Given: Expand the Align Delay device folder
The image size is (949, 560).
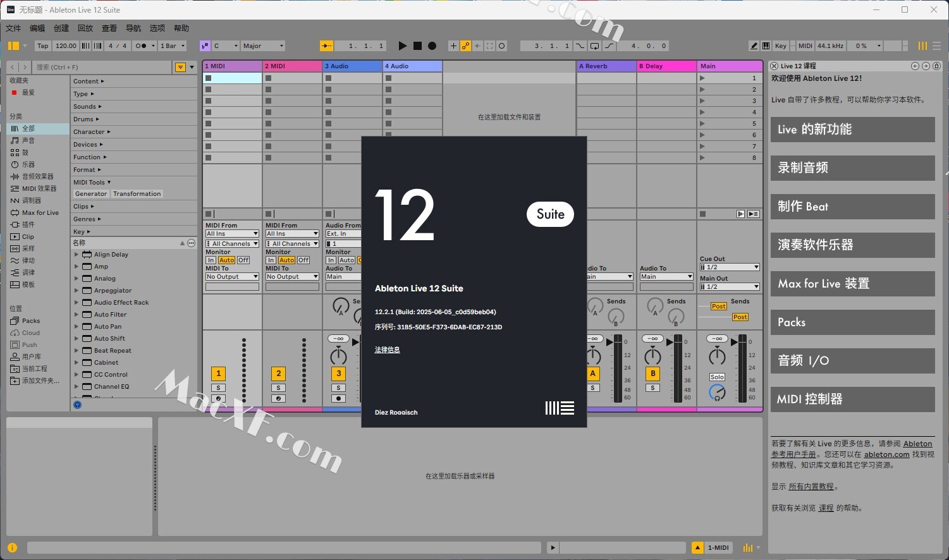Looking at the screenshot, I should point(77,255).
